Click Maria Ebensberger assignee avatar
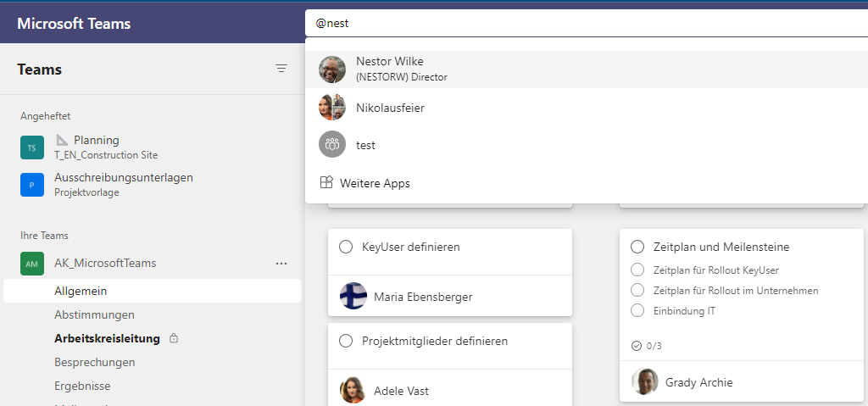Screen dimensions: 868x406 (353, 296)
